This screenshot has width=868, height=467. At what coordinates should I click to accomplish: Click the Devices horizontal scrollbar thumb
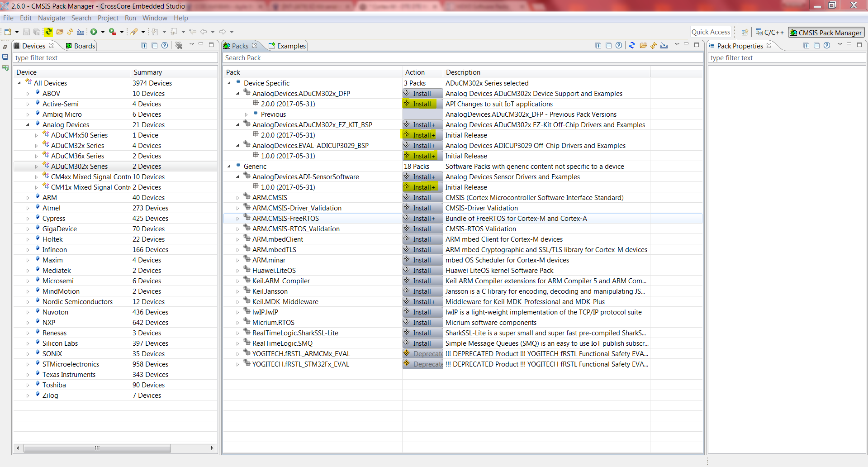click(x=97, y=448)
